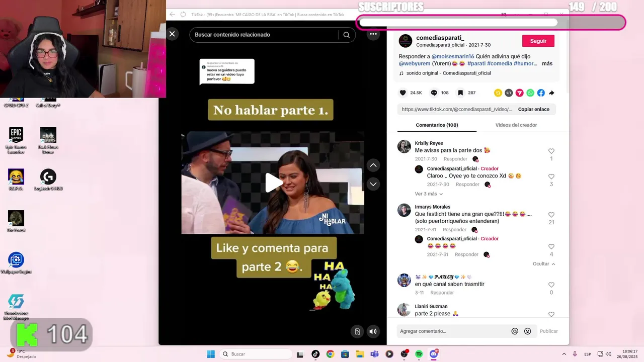This screenshot has height=362, width=644.
Task: Like the PAULY comment about canal
Action: [551, 285]
